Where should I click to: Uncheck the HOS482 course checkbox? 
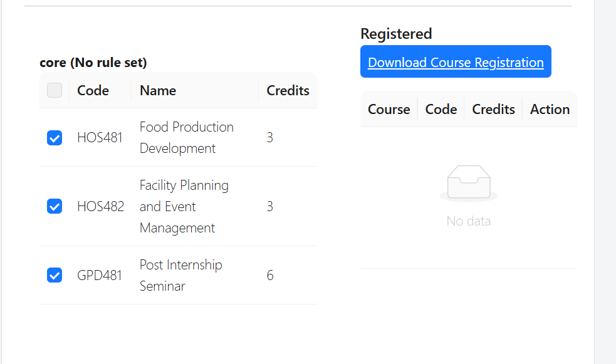coord(55,206)
